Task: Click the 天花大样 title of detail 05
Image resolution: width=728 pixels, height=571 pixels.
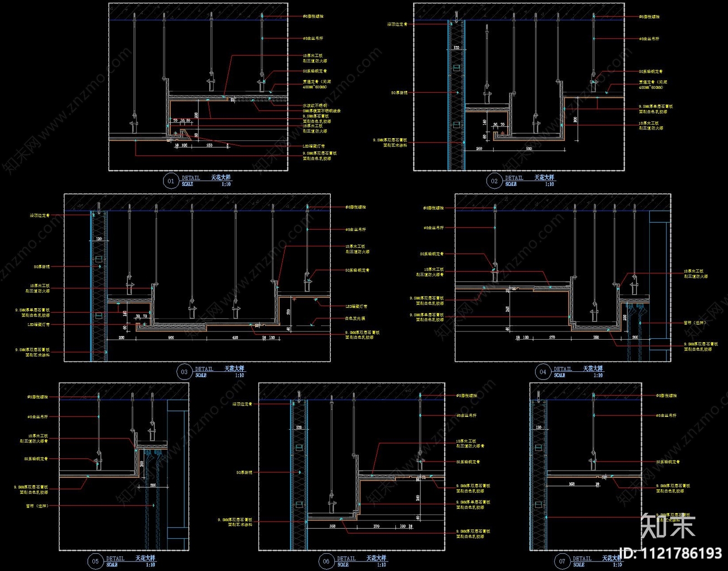Action: (145, 558)
